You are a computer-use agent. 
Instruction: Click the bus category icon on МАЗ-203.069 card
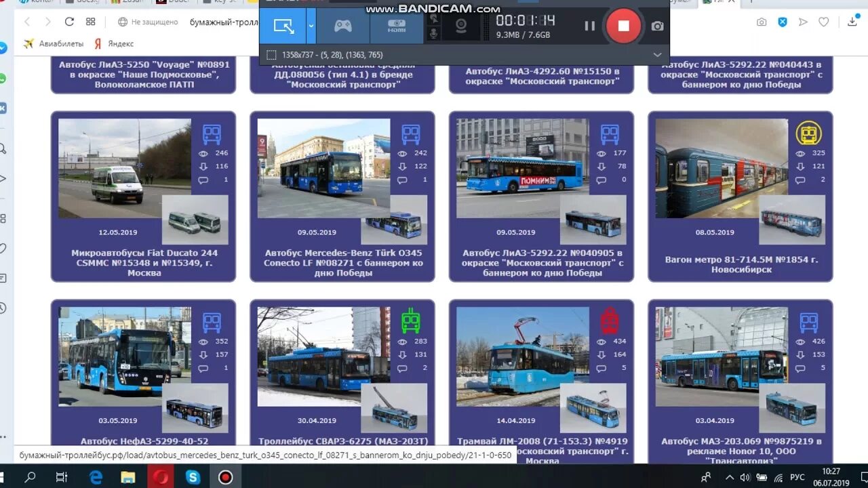808,322
